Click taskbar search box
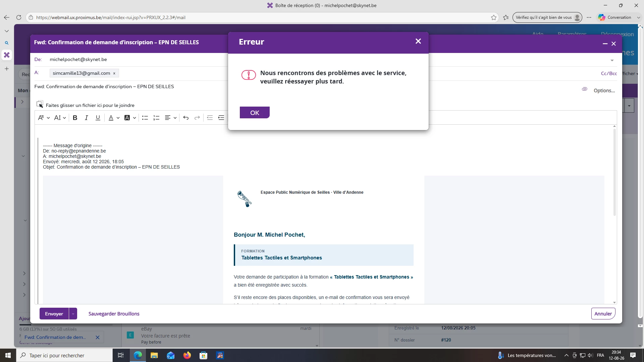 click(x=64, y=355)
